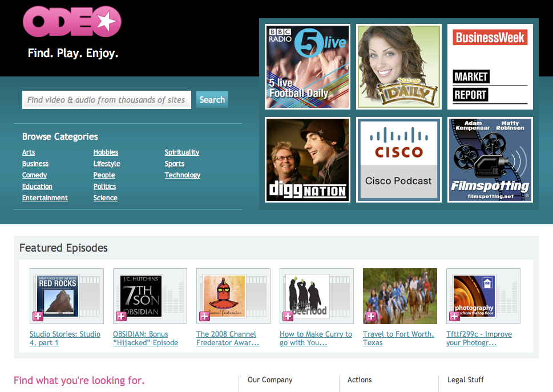
Task: Open horse riders Fort Worth thumbnail
Action: click(399, 296)
